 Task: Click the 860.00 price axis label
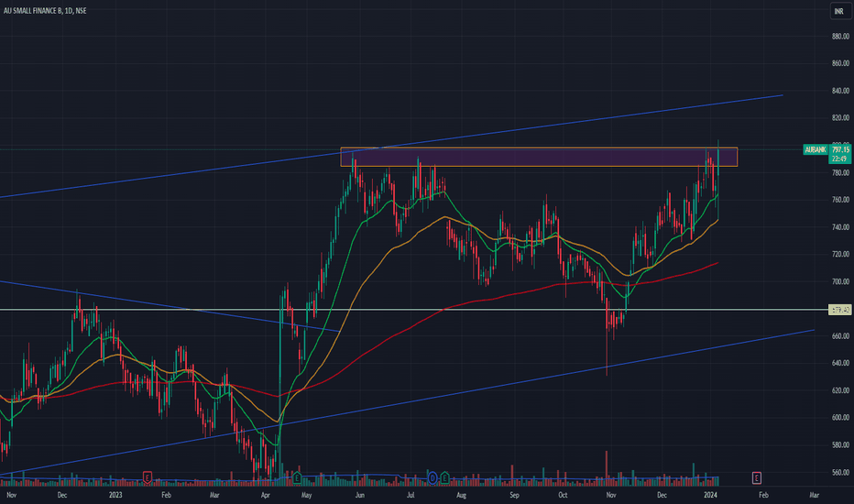coord(840,64)
